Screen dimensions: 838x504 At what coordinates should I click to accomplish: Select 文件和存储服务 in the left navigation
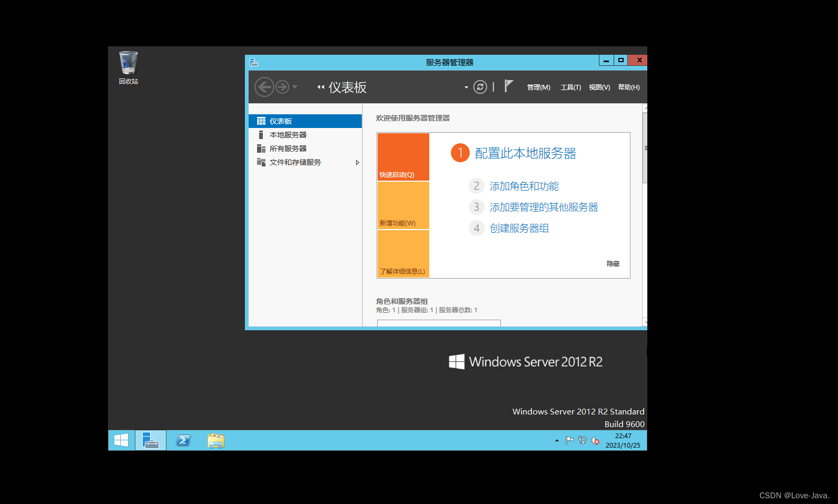[x=305, y=162]
